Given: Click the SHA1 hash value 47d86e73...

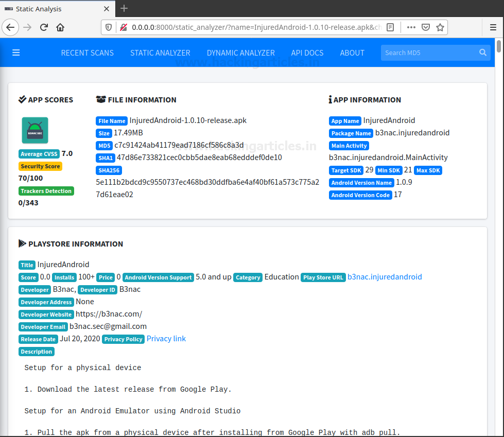Looking at the screenshot, I should coord(199,158).
